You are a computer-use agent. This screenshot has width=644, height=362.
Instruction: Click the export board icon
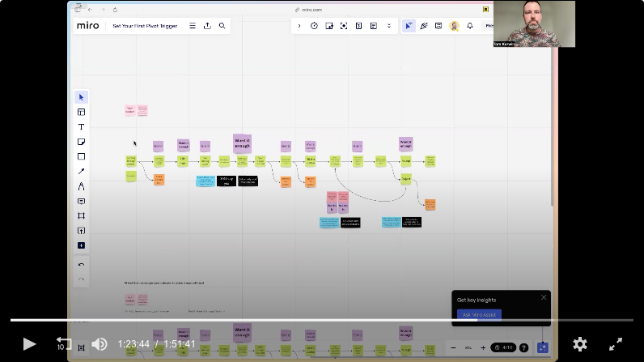(x=207, y=26)
